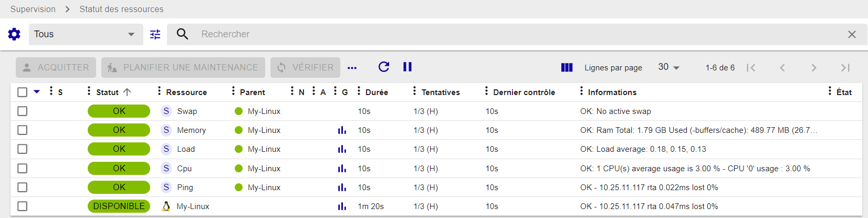The image size is (868, 218).
Task: Open the filter options sliders icon
Action: coord(155,34)
